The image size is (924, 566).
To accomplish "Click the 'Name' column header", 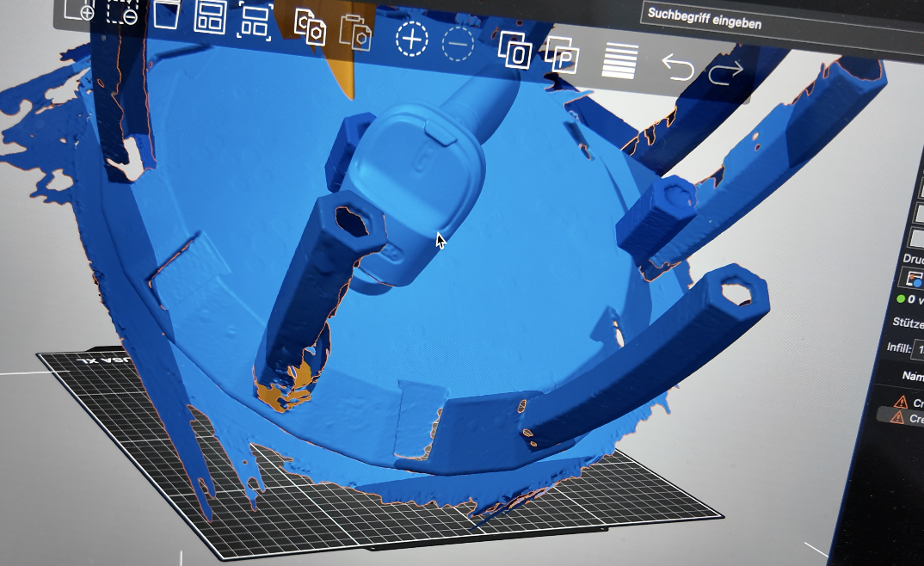I will (913, 376).
